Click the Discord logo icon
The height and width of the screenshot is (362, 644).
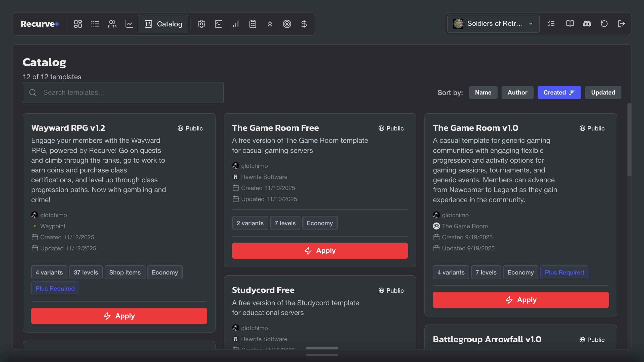coord(587,24)
